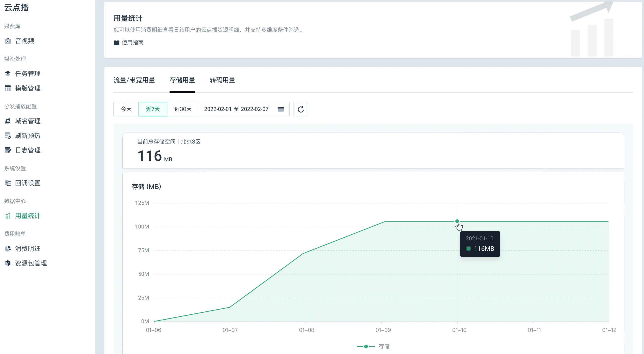644x354 pixels.
Task: Open 刷新预热 page
Action: click(28, 136)
